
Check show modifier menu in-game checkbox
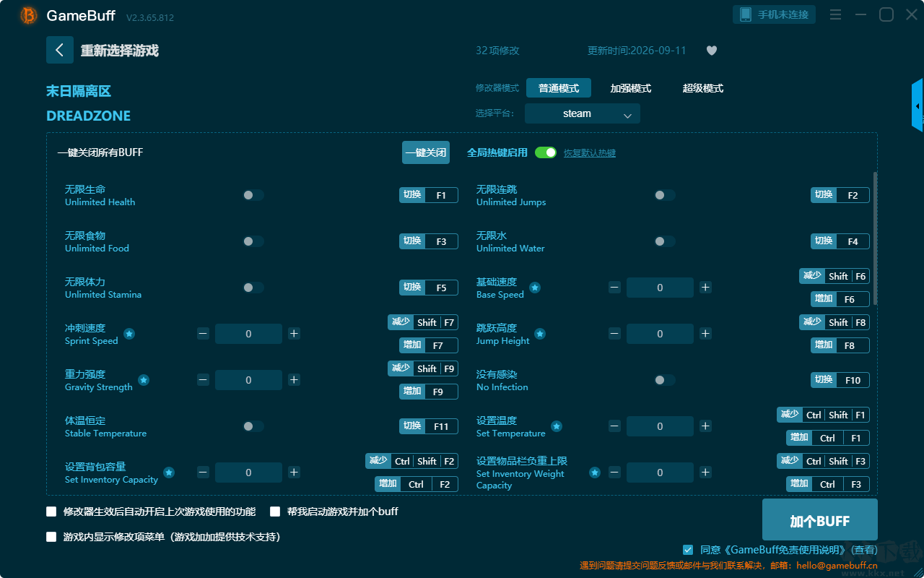[51, 537]
